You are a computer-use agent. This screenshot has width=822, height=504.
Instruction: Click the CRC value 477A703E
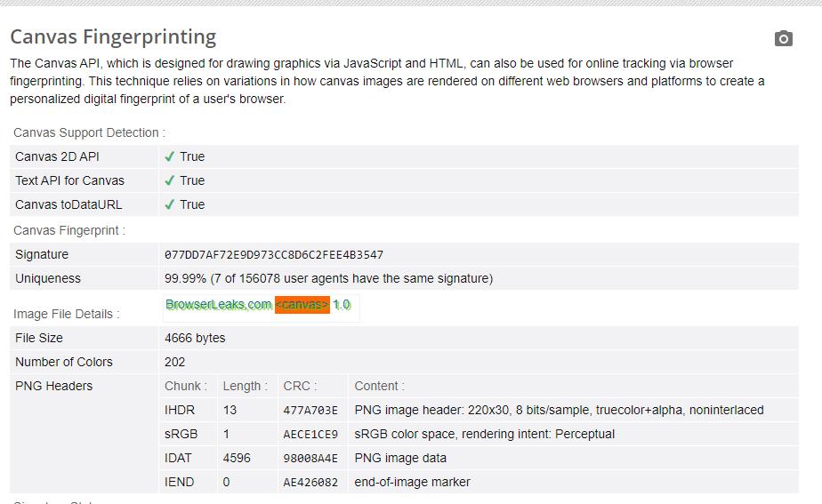tap(310, 410)
